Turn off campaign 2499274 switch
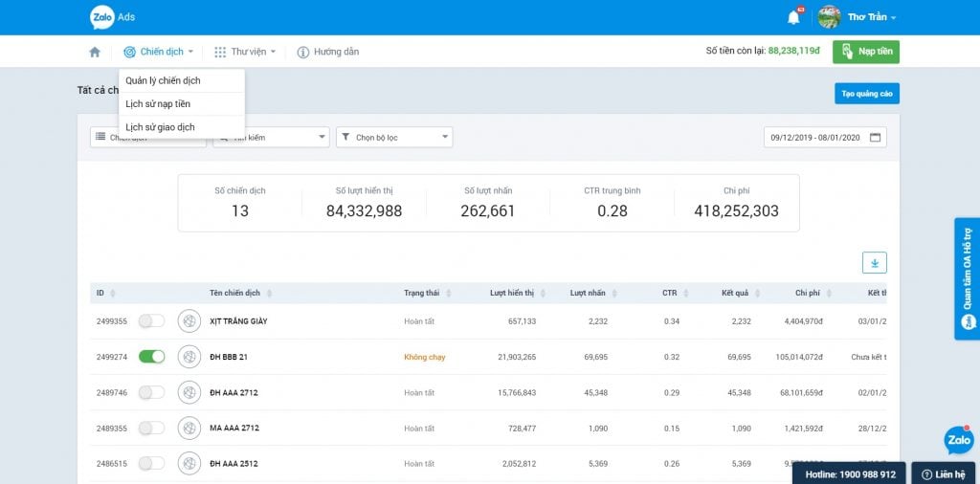The width and height of the screenshot is (980, 484). (151, 357)
